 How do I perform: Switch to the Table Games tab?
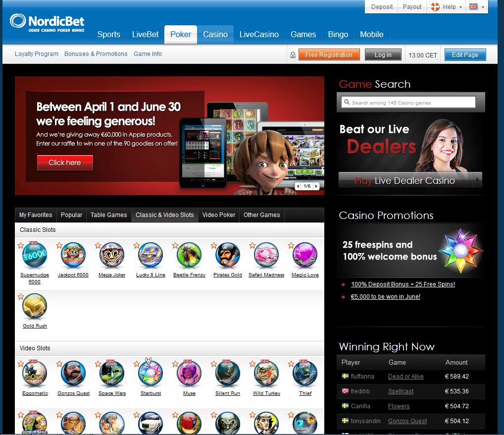pyautogui.click(x=108, y=215)
